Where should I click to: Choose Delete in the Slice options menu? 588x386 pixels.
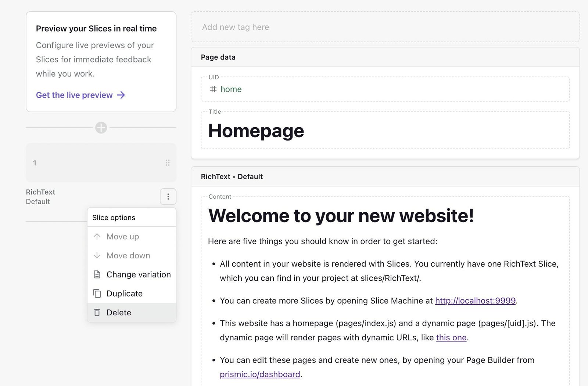pos(119,312)
